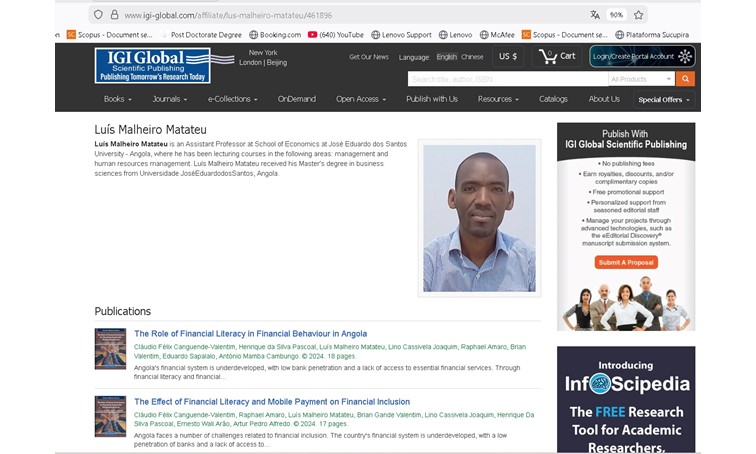The image size is (756, 454).
Task: Open the All Products dropdown
Action: click(x=640, y=79)
